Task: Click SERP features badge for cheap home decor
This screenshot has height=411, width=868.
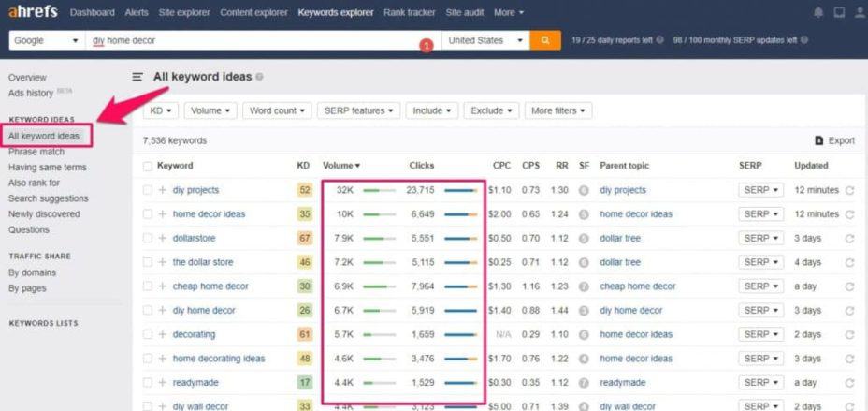Action: pyautogui.click(x=584, y=286)
